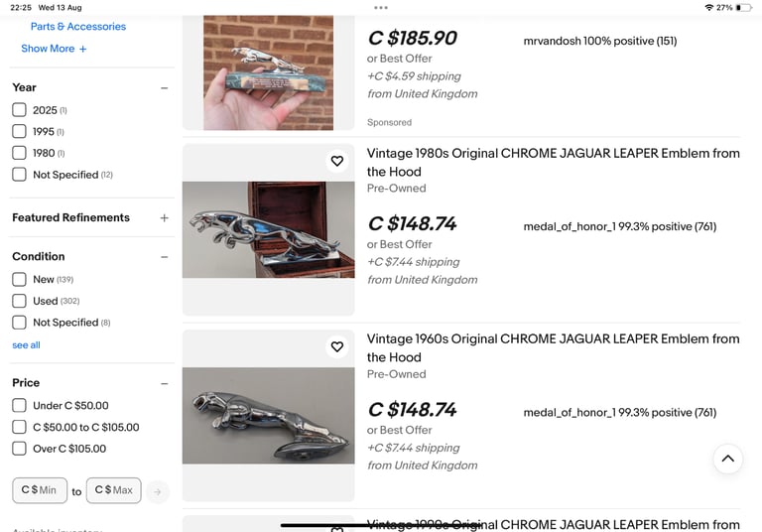The height and width of the screenshot is (532, 762).
Task: Collapse the Condition filter section
Action: (x=165, y=257)
